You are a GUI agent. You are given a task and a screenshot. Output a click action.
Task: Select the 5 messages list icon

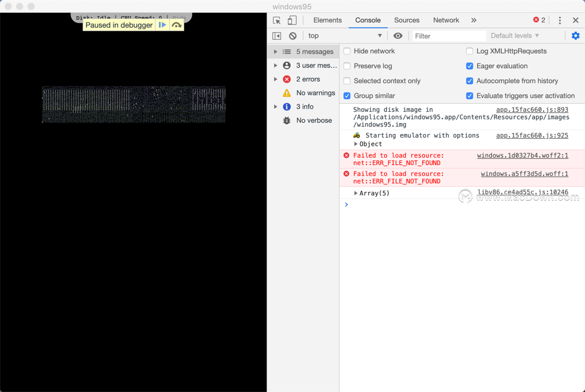pos(287,52)
